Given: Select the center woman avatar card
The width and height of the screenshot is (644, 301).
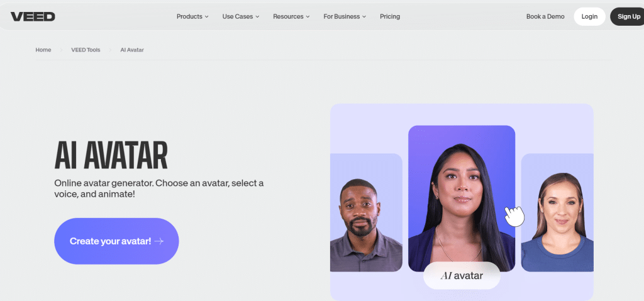Looking at the screenshot, I should pos(461,189).
